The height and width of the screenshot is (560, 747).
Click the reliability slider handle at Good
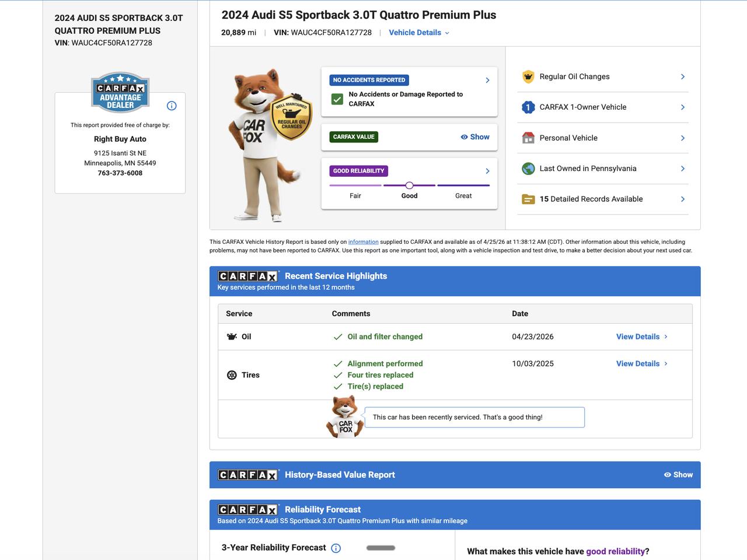pos(409,185)
